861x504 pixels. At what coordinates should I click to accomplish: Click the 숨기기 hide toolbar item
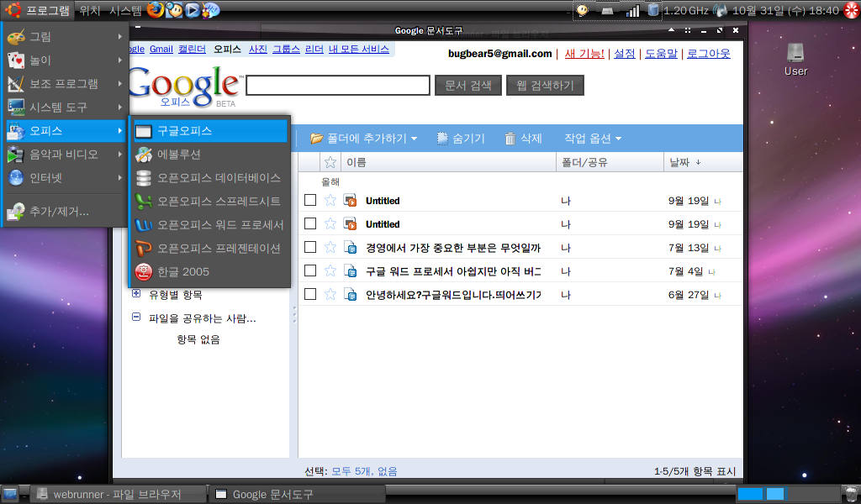(461, 139)
